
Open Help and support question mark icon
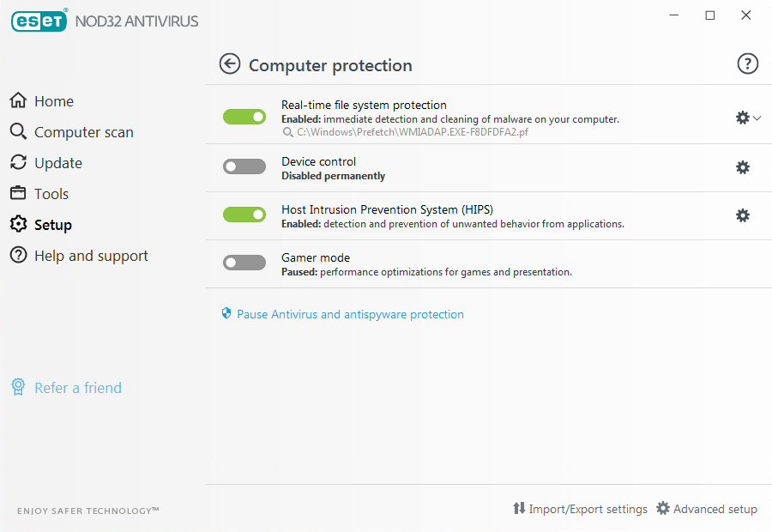coord(17,255)
